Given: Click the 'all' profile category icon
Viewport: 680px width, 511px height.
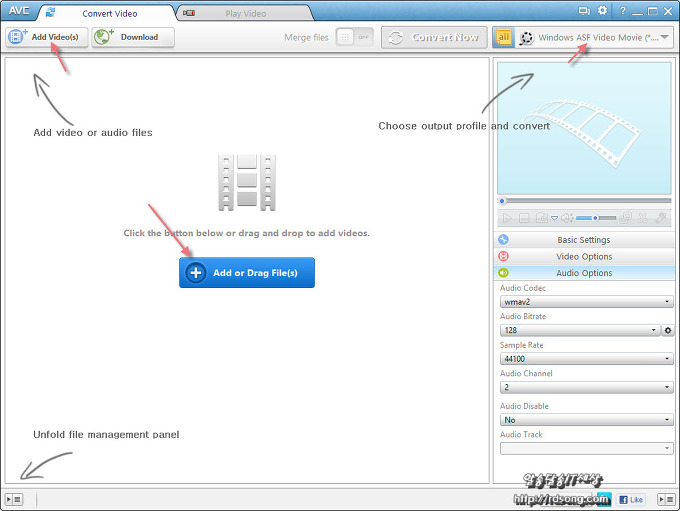Looking at the screenshot, I should [x=503, y=37].
